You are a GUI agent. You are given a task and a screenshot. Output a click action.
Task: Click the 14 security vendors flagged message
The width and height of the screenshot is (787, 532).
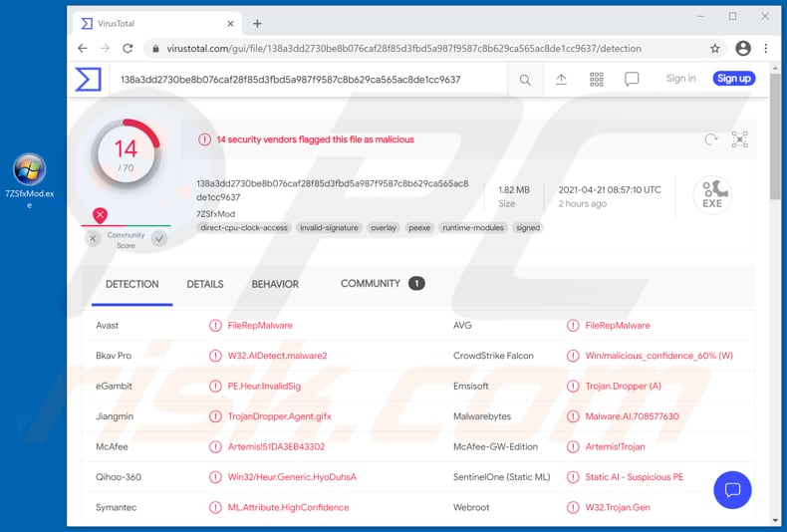coord(315,139)
